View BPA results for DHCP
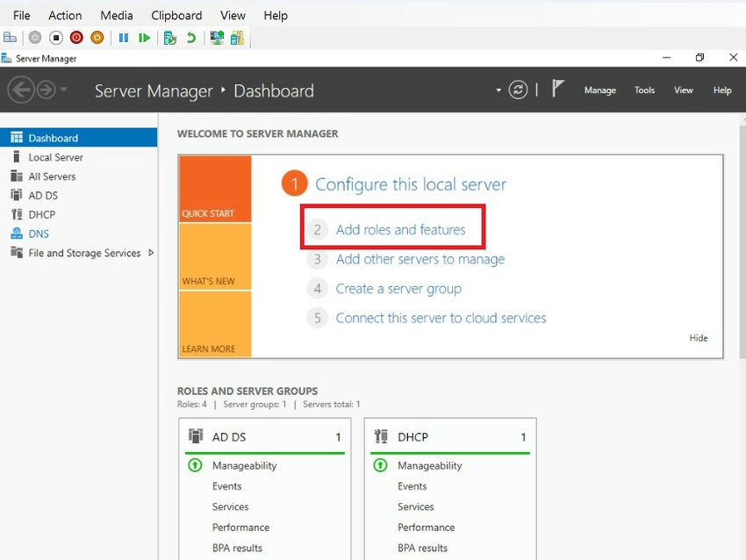This screenshot has height=560, width=746. point(422,548)
